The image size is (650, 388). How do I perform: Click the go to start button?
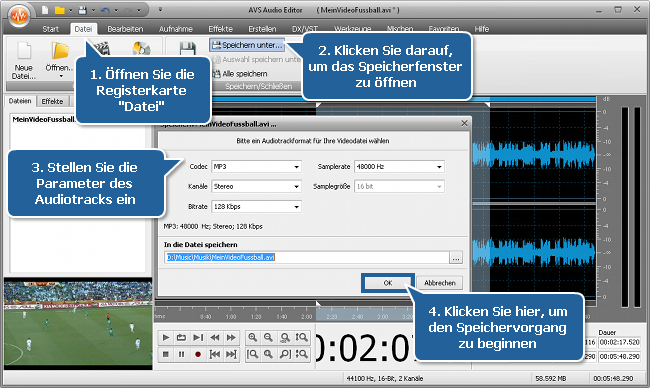point(215,354)
